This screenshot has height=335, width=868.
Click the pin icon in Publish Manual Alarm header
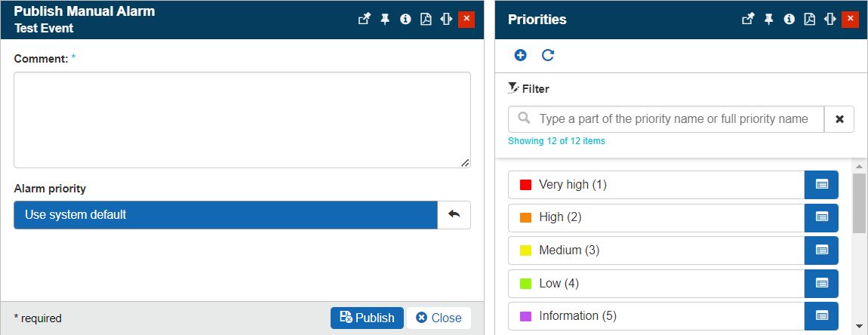[384, 20]
